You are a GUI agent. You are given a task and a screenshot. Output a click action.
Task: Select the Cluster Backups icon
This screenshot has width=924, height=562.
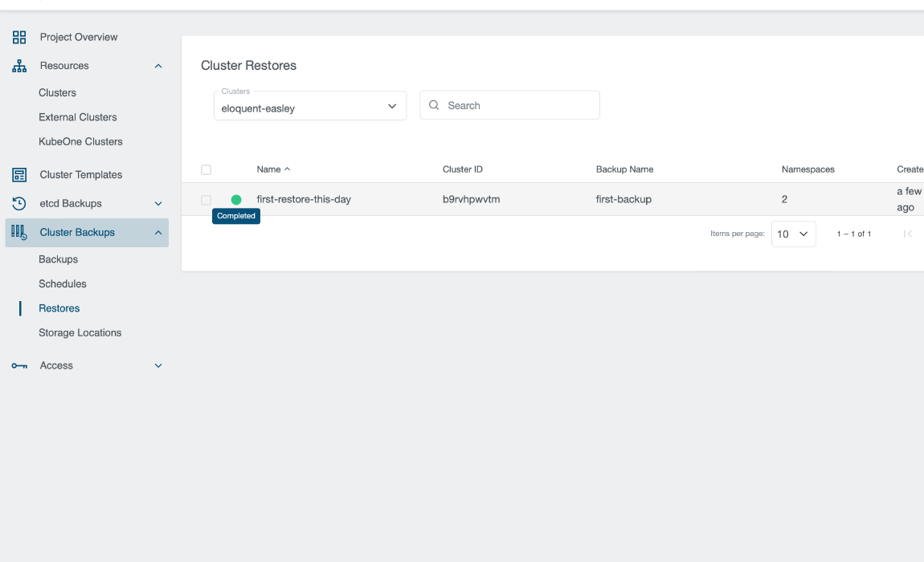click(x=18, y=232)
